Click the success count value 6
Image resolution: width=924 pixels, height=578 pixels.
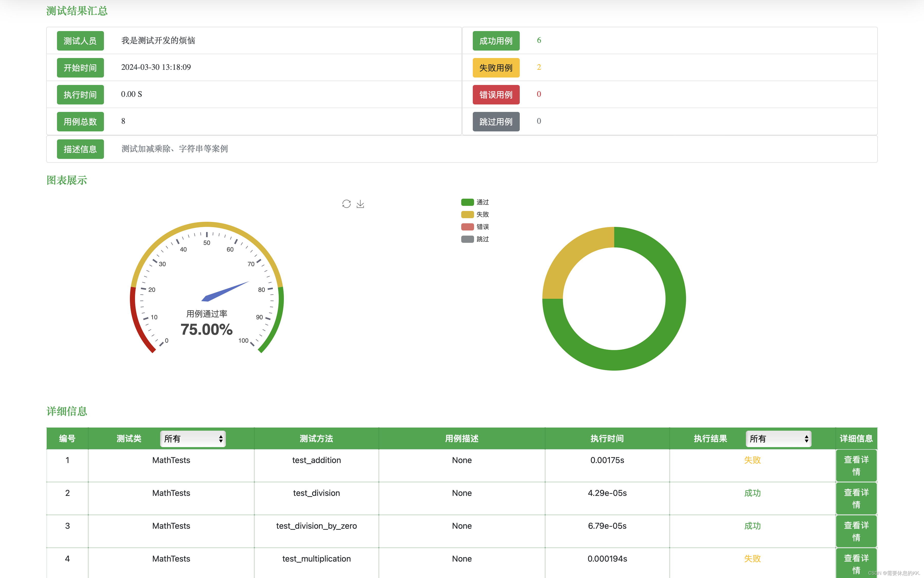[539, 40]
